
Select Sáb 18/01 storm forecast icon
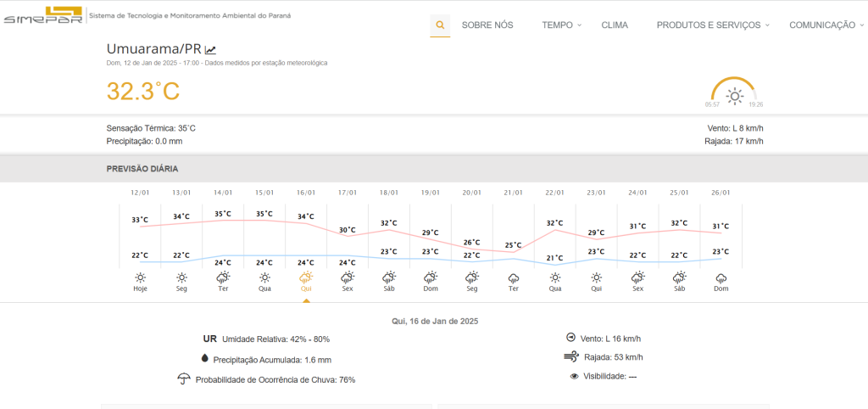coord(389,277)
